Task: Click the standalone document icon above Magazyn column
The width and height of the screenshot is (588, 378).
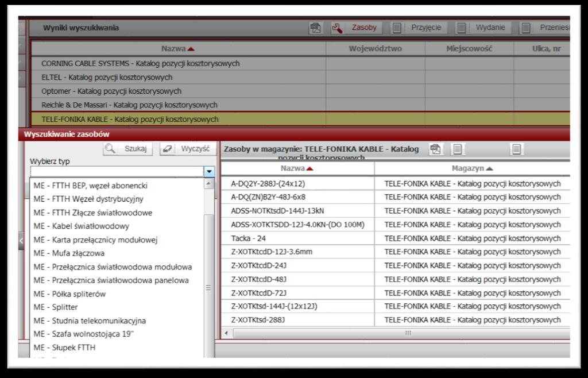Action: (516, 149)
